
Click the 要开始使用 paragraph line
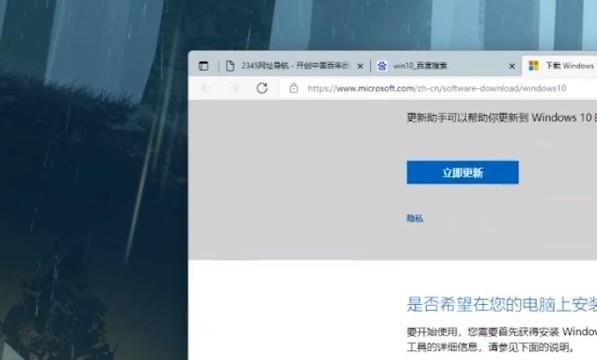502,332
